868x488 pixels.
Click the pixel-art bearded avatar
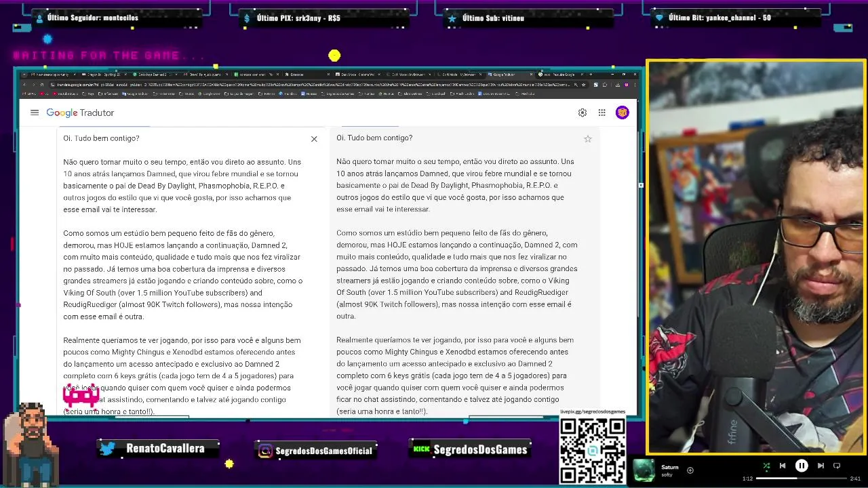tap(31, 444)
